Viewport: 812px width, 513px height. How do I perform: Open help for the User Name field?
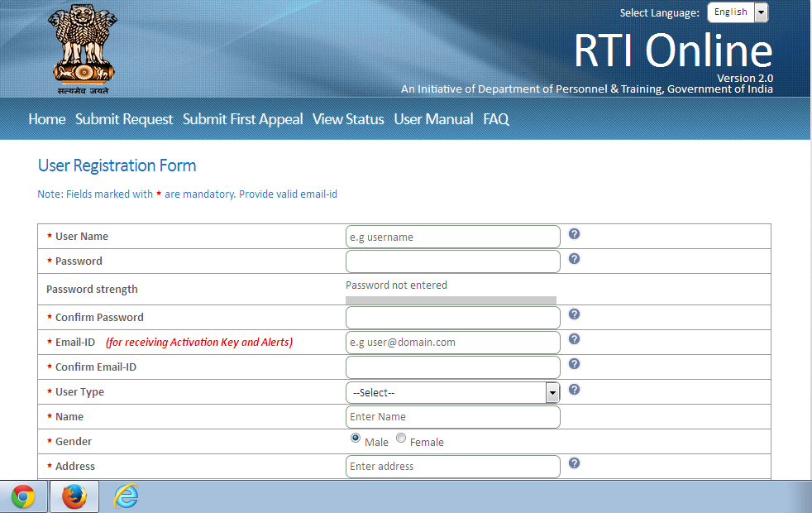point(574,234)
